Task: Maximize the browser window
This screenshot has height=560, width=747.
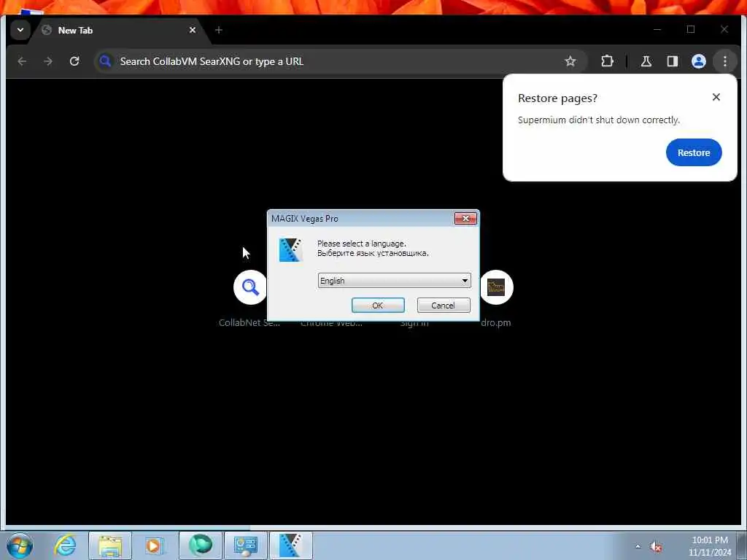Action: (x=691, y=29)
